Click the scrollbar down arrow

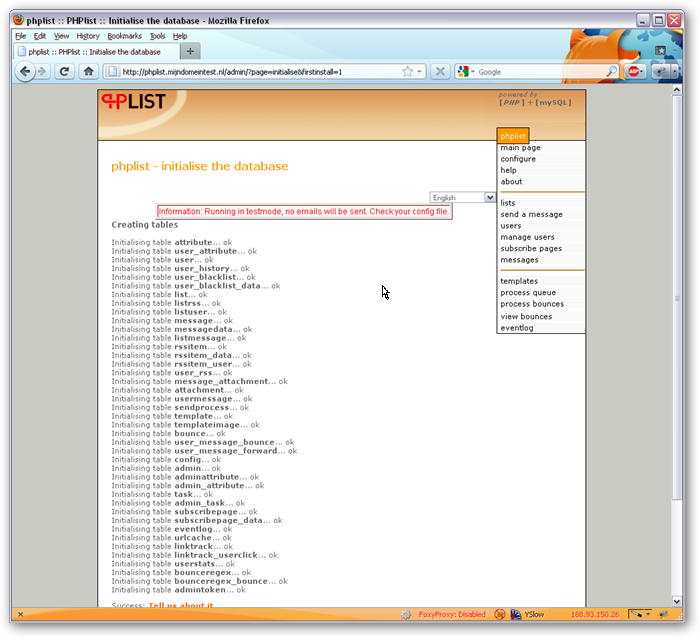point(677,601)
